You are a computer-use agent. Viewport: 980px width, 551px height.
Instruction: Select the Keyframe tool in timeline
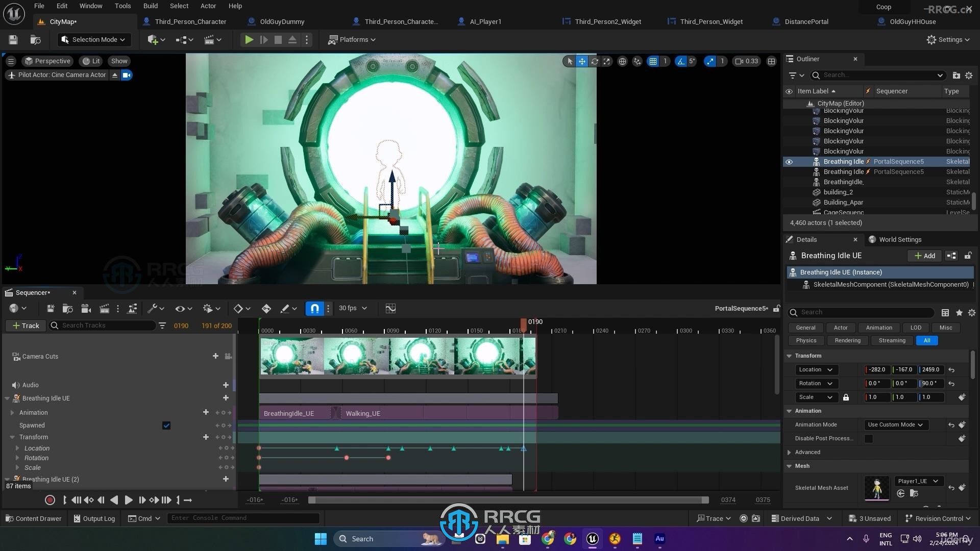(266, 308)
